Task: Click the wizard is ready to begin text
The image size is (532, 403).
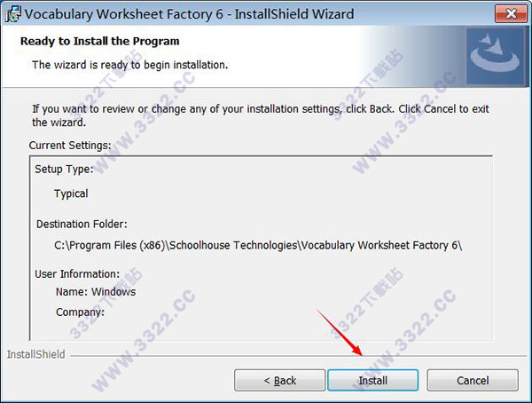Action: click(130, 65)
